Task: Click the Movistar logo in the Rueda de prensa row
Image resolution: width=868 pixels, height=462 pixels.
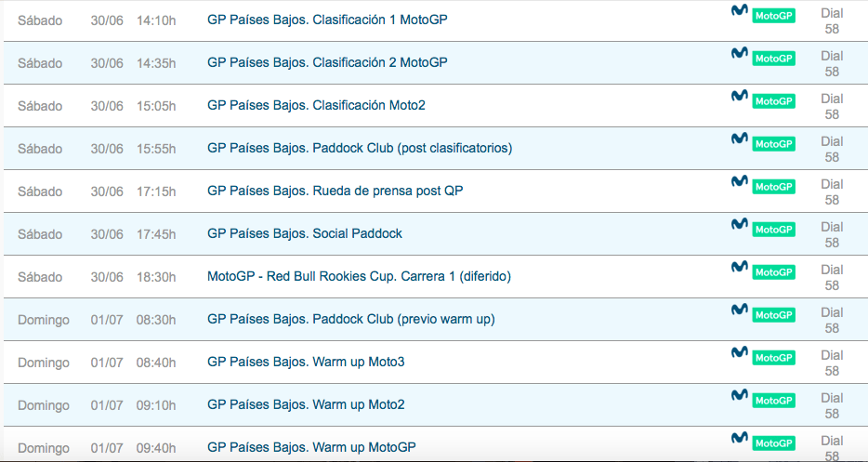Action: point(740,182)
